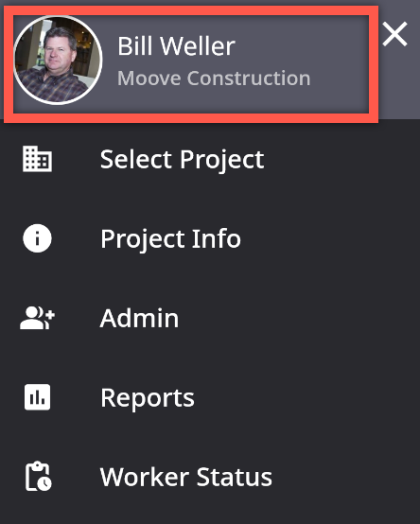Open the Worker Status menu entry

pyautogui.click(x=210, y=477)
